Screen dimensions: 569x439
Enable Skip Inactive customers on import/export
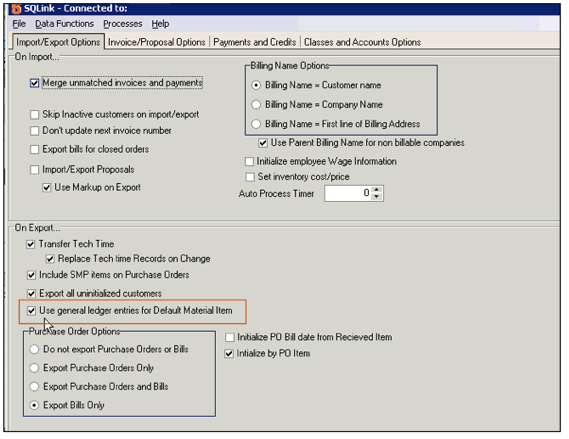34,115
